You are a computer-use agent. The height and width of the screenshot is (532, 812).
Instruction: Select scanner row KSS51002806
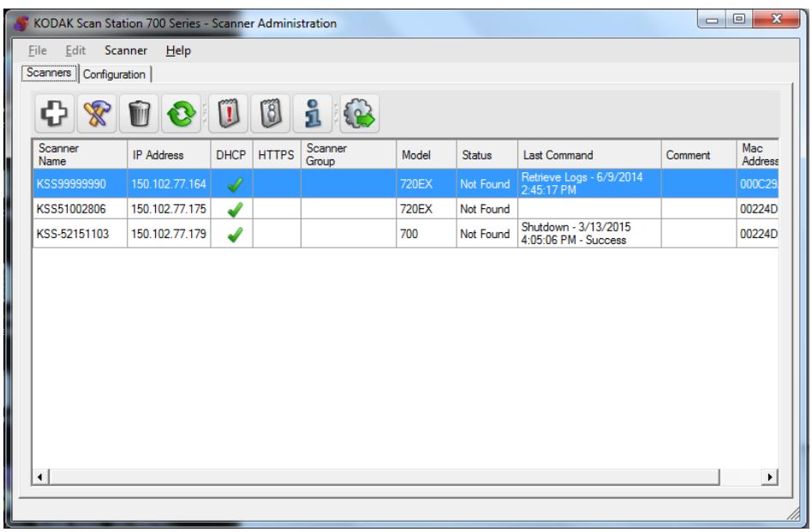coord(405,209)
